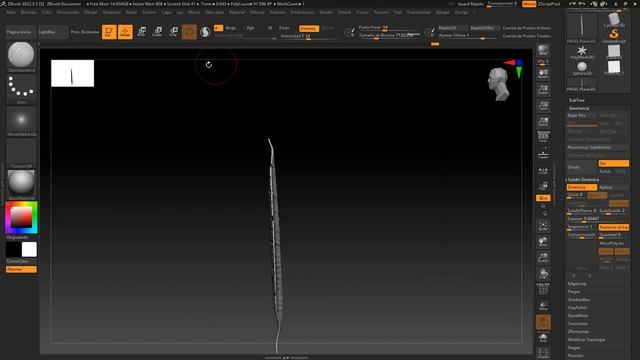Expand the ZRemesher subsection

click(578, 331)
